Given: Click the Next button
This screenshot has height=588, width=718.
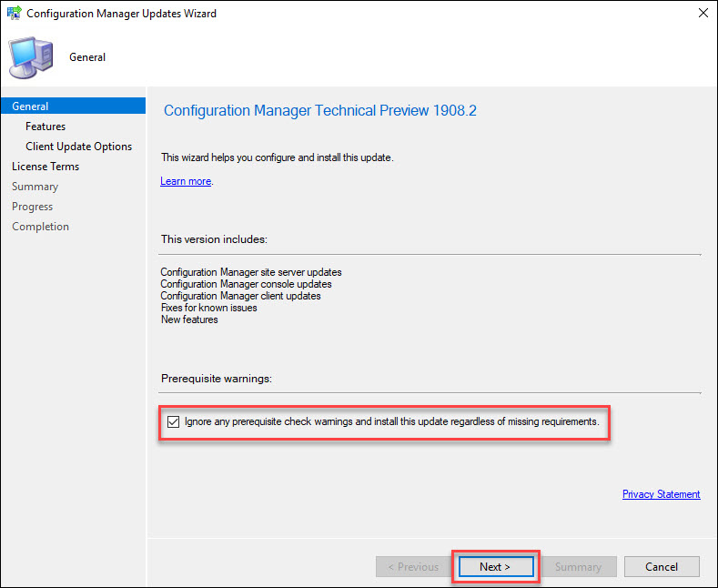Looking at the screenshot, I should point(496,566).
